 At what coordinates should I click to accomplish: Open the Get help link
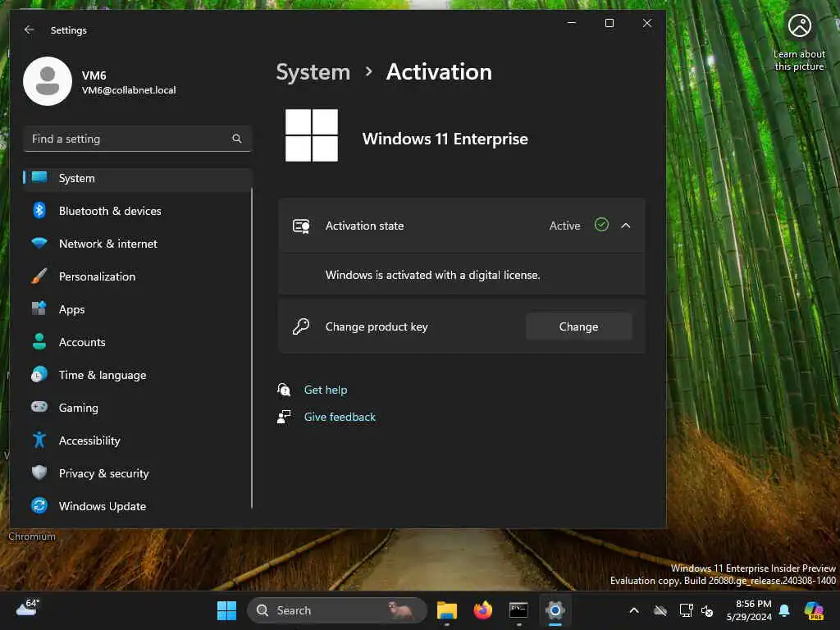(326, 390)
